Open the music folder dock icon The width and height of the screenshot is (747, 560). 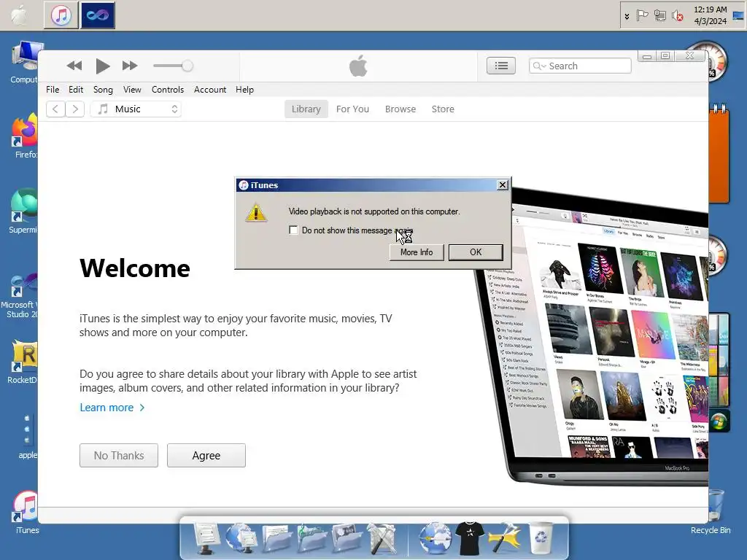(x=311, y=539)
